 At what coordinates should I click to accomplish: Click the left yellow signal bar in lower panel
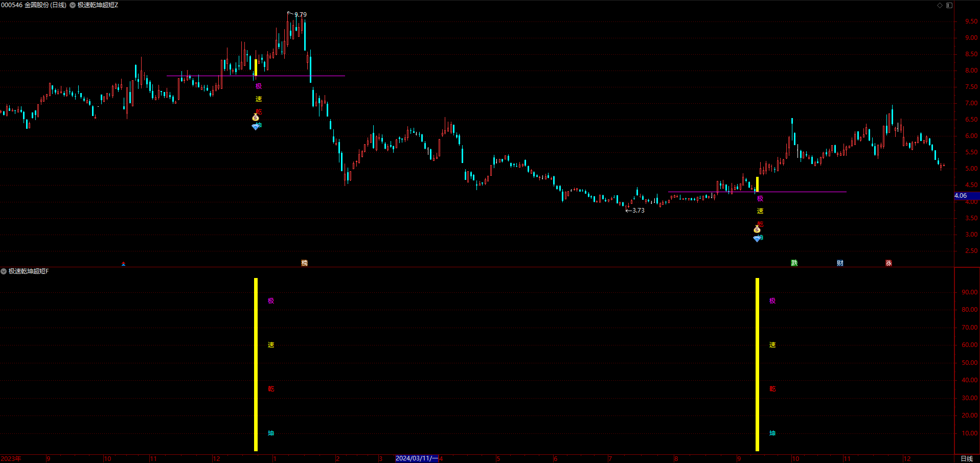[256, 364]
